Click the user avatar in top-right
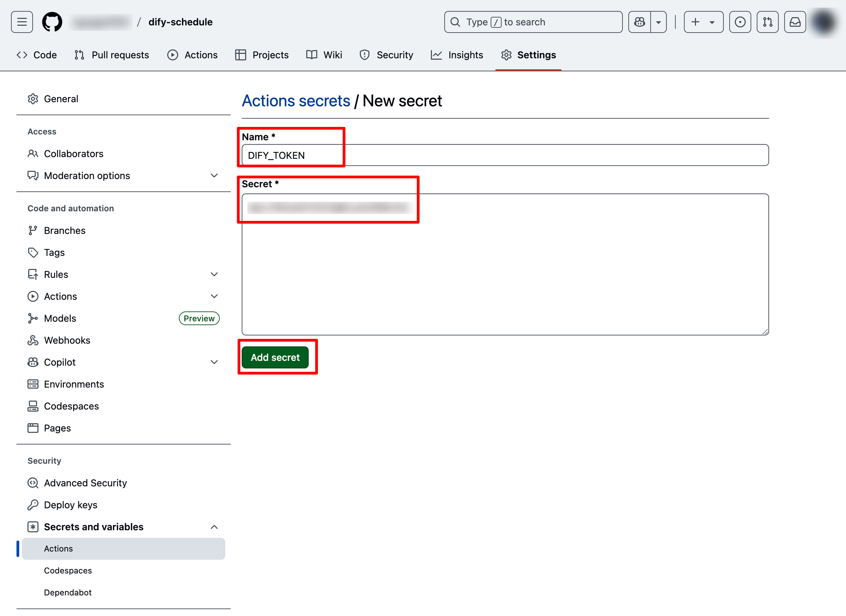The image size is (846, 616). 824,22
